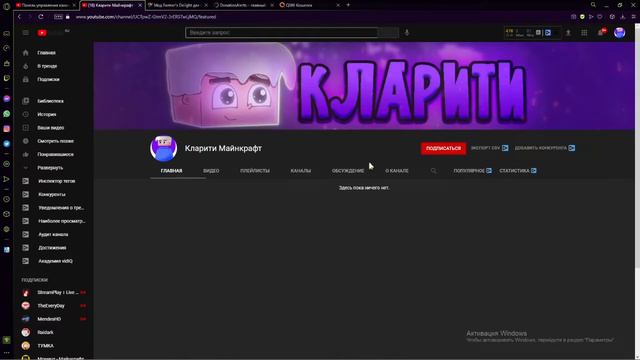Screen dimensions: 640x360
Task: Click the browser reload button
Action: [40, 17]
